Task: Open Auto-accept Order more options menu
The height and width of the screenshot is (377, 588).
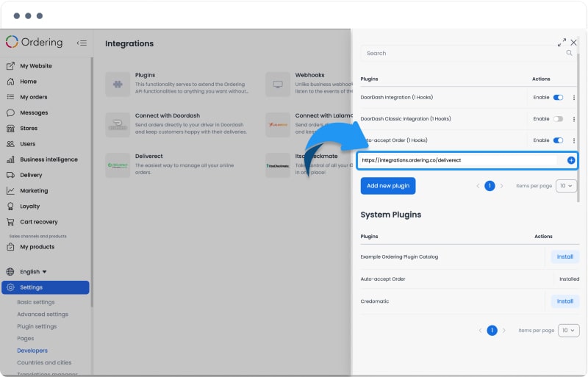Action: (574, 140)
